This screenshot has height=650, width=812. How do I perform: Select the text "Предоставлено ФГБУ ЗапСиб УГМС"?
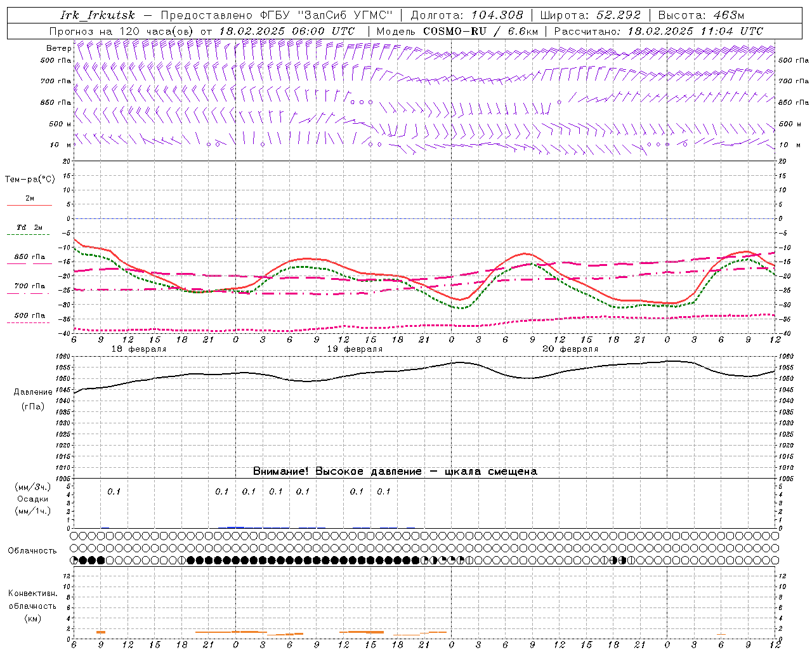pos(277,15)
